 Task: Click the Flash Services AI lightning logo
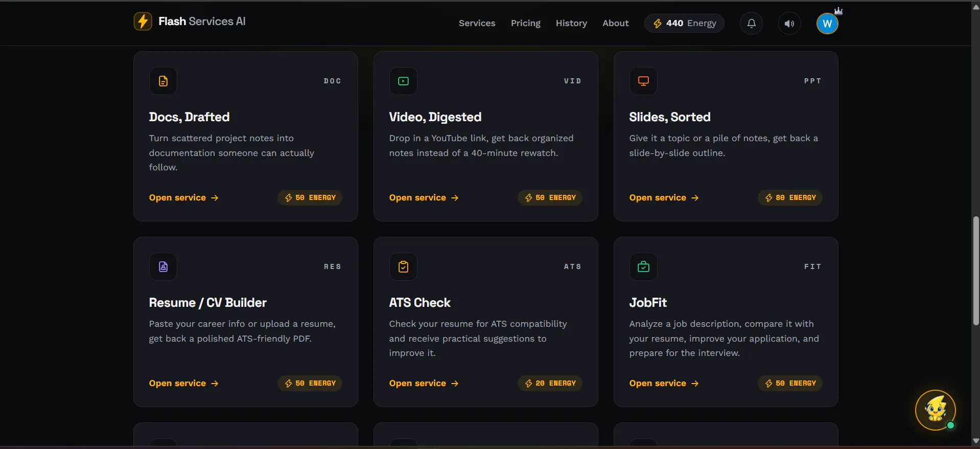(143, 21)
